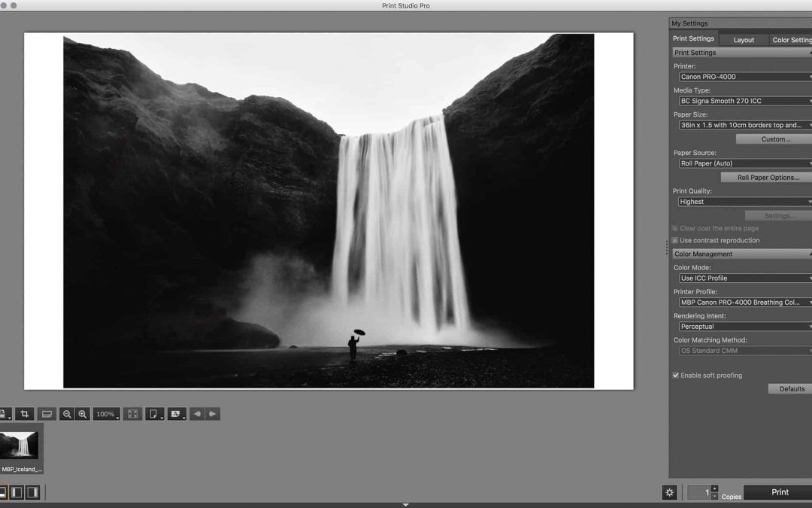The image size is (812, 508).
Task: Toggle Use contrast reproduction checkbox
Action: point(676,241)
